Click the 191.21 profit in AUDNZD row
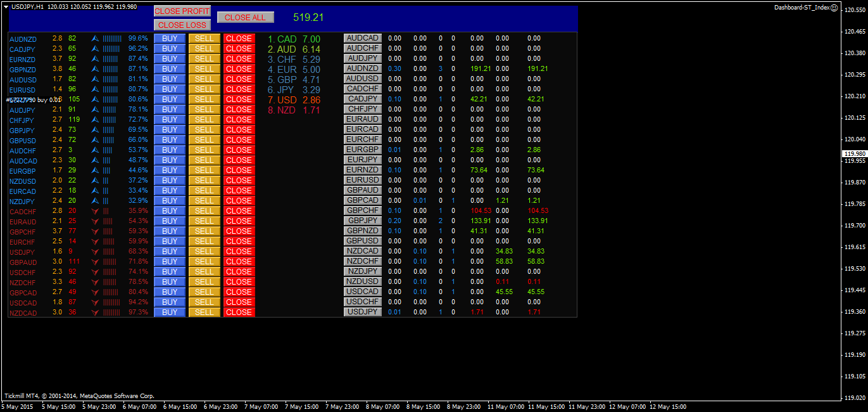Viewport: 868px width, 412px height. click(481, 68)
